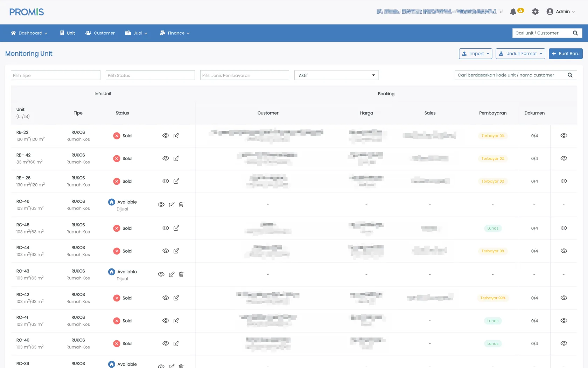The image size is (588, 368).
Task: View unit details for RB - 26
Action: tap(166, 181)
